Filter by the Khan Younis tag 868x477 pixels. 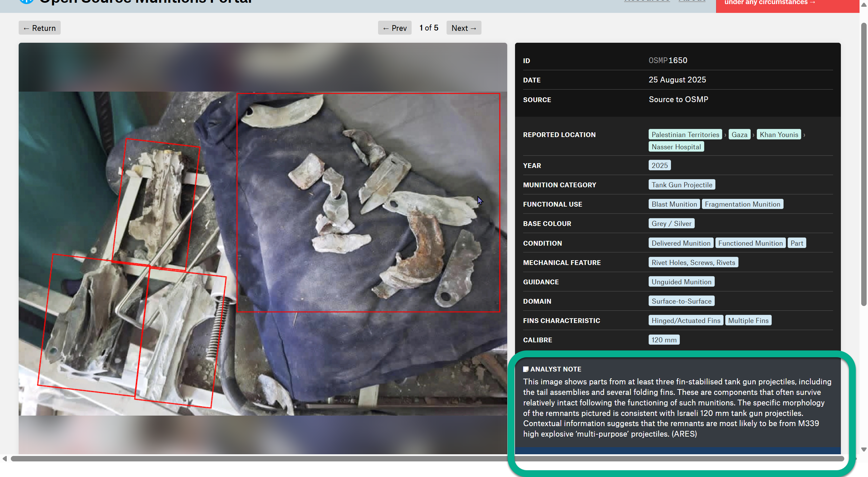click(778, 135)
